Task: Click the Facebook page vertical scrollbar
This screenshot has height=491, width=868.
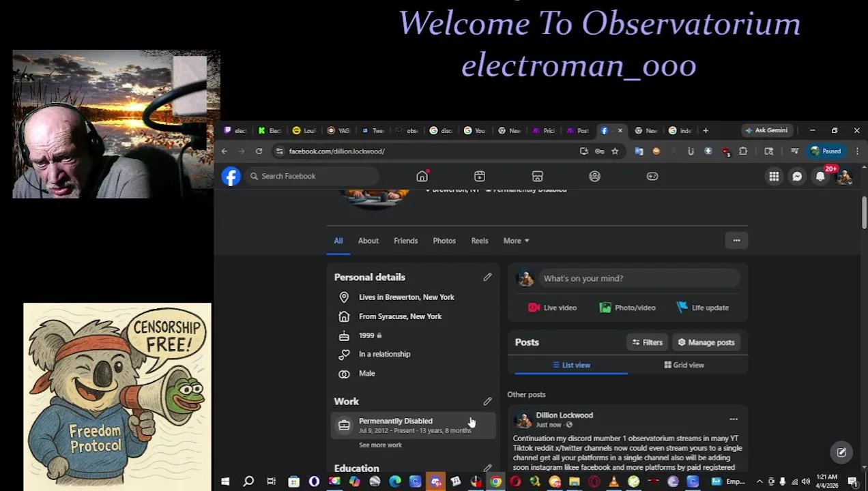Action: pos(864,213)
